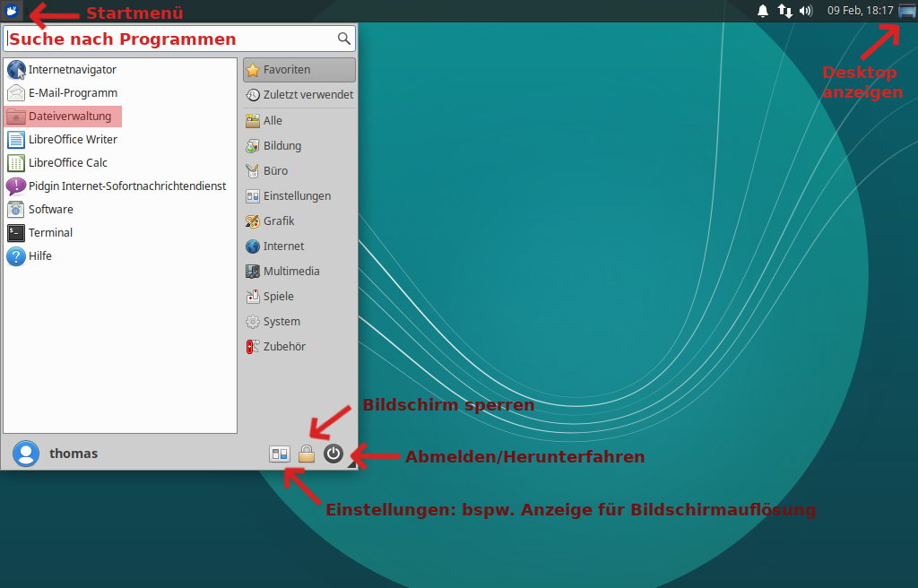Screen dimensions: 918x588
Task: Click the network connection tray icon
Action: (784, 11)
